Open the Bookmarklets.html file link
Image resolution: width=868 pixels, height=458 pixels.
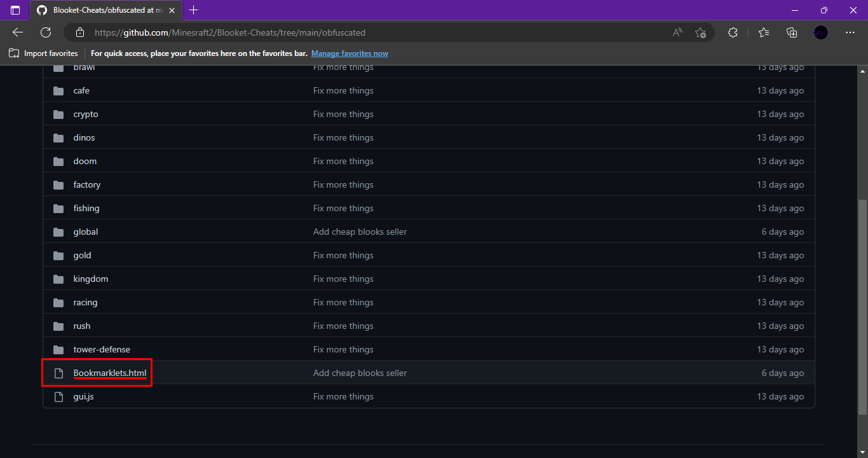tap(110, 373)
